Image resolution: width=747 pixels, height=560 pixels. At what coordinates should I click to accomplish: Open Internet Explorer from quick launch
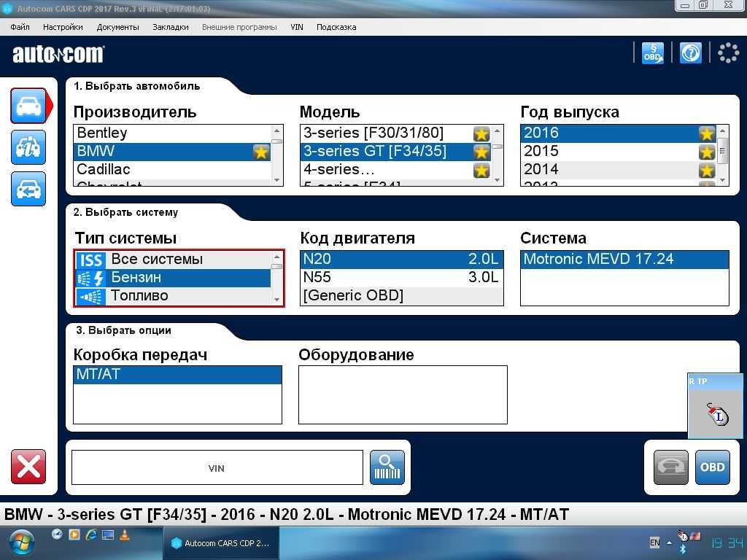coord(91,534)
